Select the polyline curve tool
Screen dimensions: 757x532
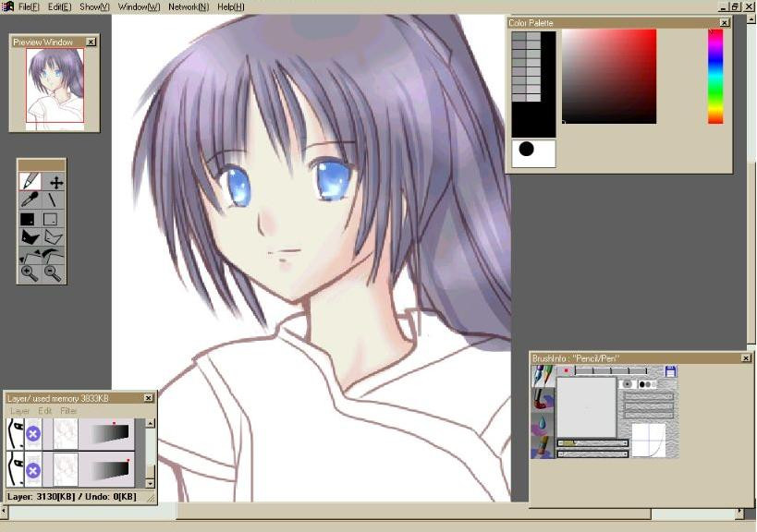(30, 255)
